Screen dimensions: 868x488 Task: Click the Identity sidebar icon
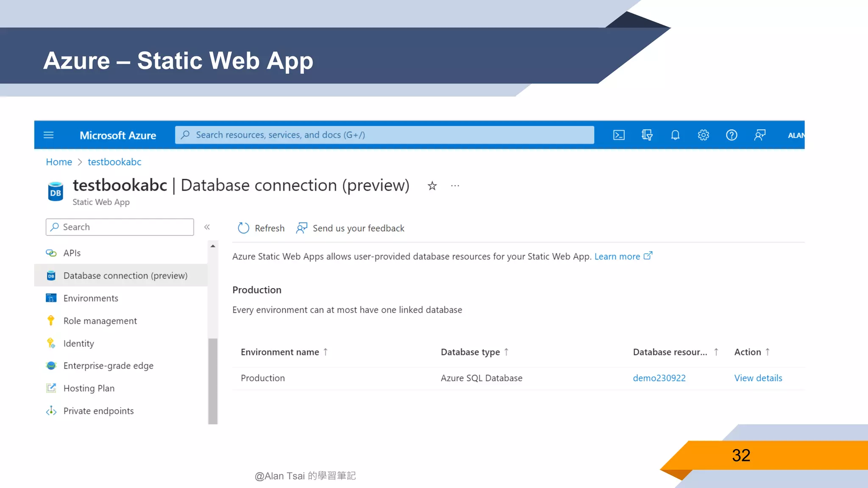pyautogui.click(x=51, y=343)
